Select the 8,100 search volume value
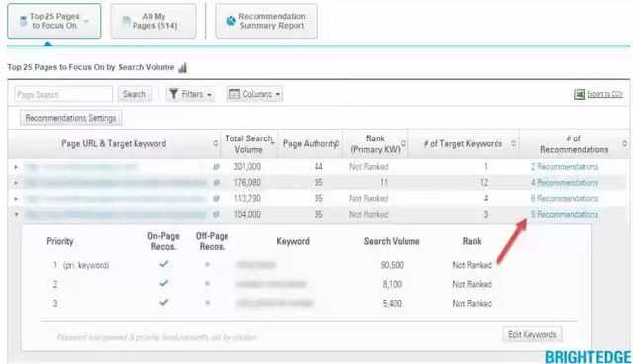Viewport: 633px width, 364px height. [x=392, y=284]
